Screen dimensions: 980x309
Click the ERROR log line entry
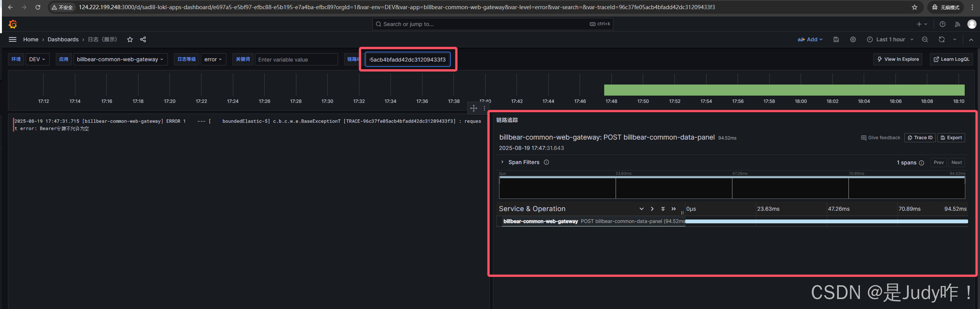(248, 125)
